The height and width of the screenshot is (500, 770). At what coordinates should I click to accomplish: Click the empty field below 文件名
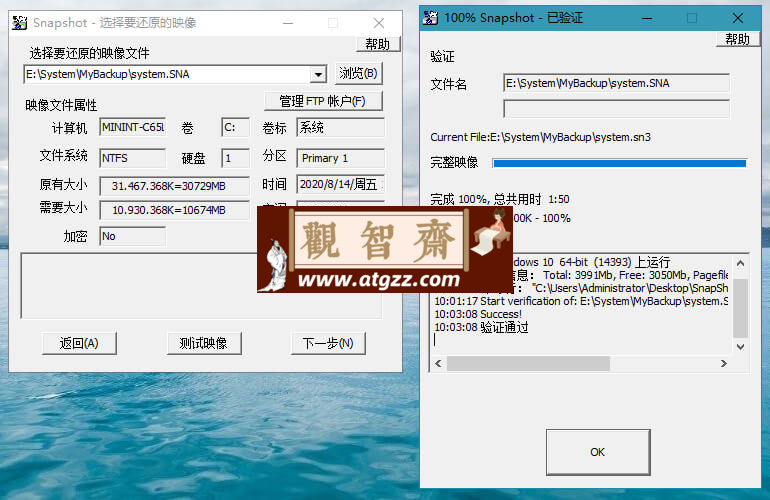(616, 109)
